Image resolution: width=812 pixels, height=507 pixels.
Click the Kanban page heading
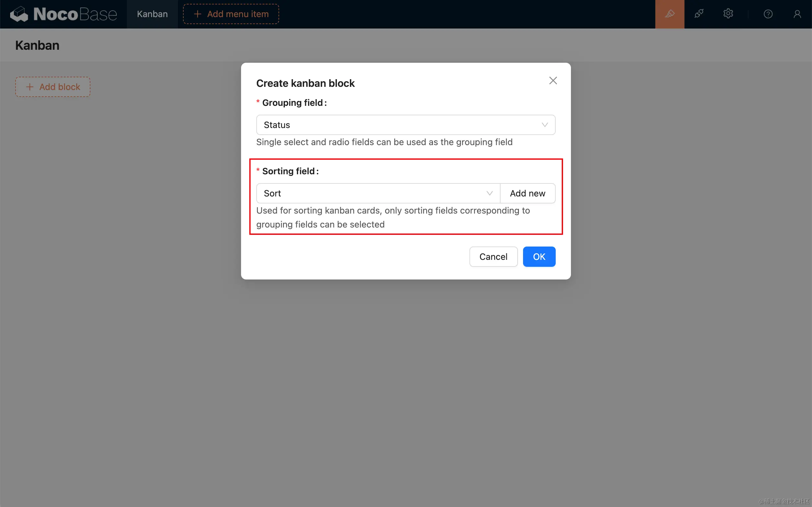37,45
